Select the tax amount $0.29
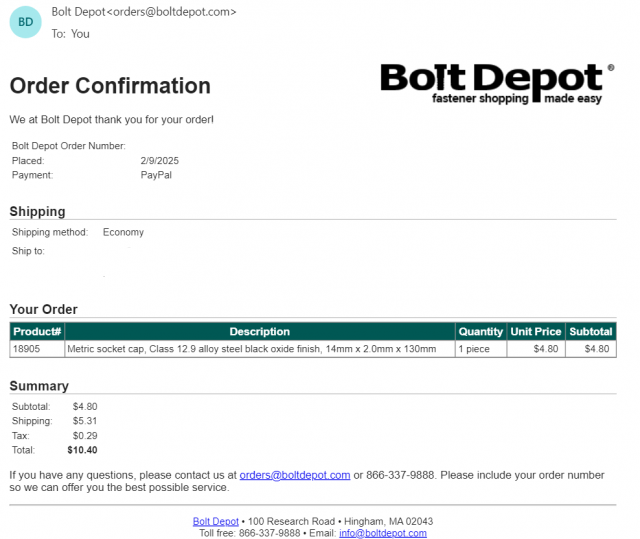640x539 pixels. click(x=85, y=436)
